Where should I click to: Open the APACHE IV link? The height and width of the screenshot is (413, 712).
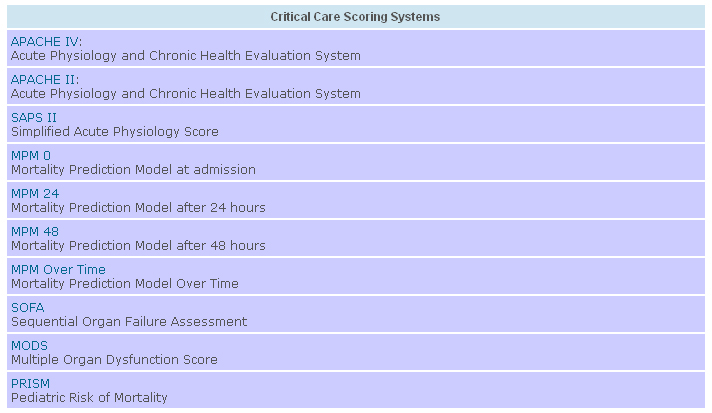[x=45, y=42]
